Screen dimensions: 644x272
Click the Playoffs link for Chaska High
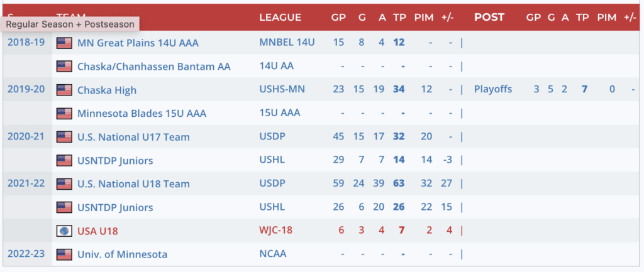click(493, 90)
